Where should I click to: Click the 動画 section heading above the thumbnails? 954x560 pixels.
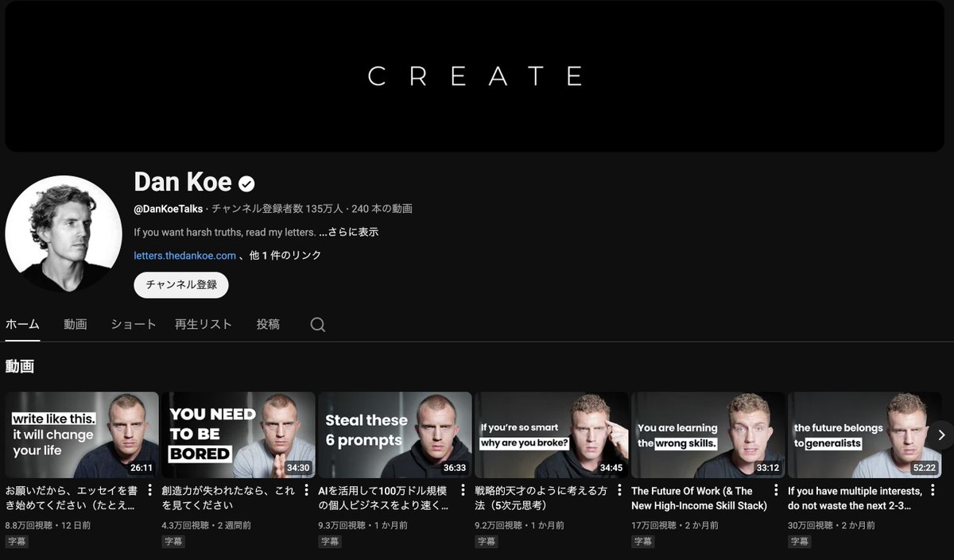(20, 366)
